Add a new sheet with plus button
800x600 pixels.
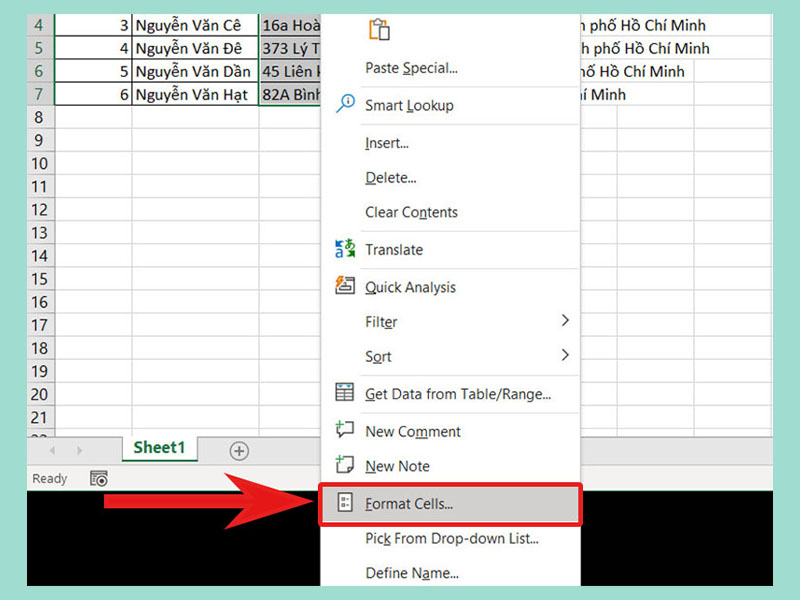pyautogui.click(x=239, y=451)
